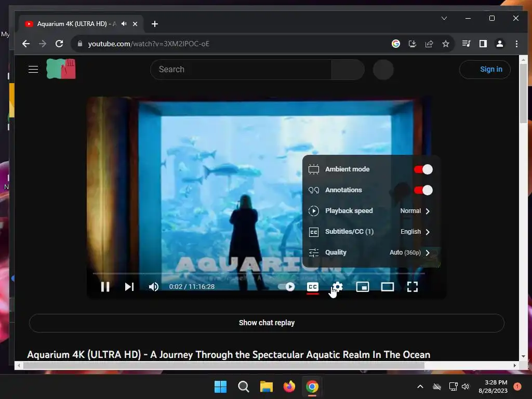Close the Aquarium 4K tab

(135, 24)
